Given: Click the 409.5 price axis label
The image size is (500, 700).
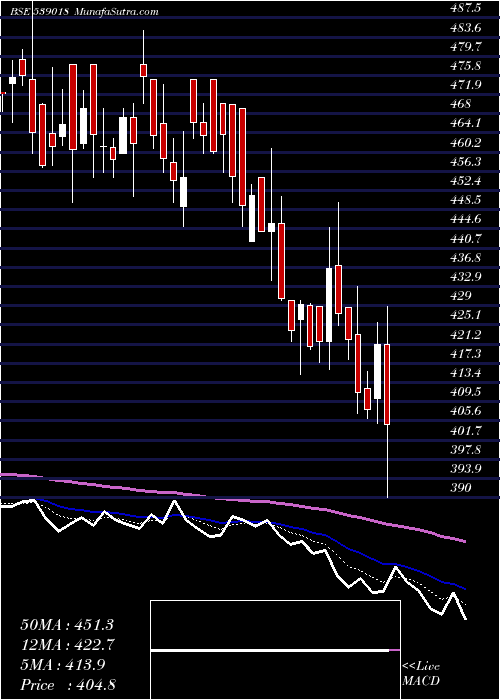Looking at the screenshot, I should [x=465, y=392].
